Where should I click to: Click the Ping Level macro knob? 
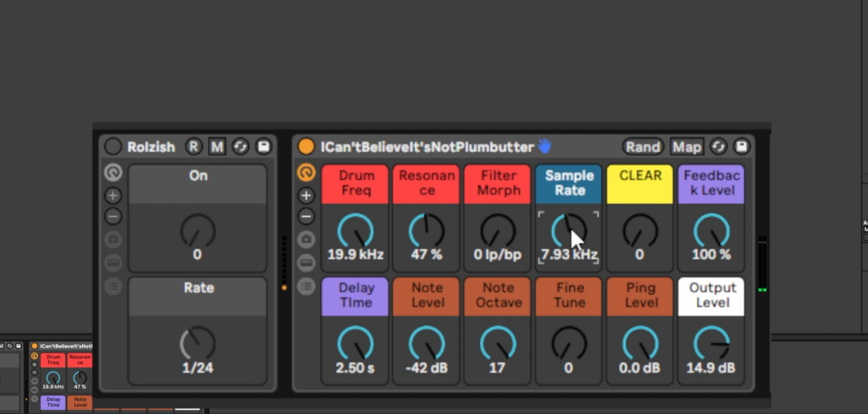tap(641, 344)
